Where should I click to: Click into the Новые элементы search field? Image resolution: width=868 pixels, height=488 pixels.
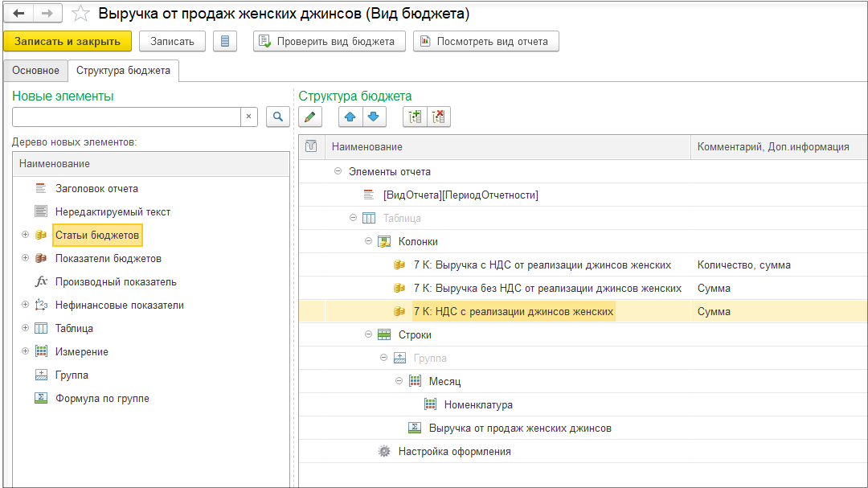tap(126, 117)
